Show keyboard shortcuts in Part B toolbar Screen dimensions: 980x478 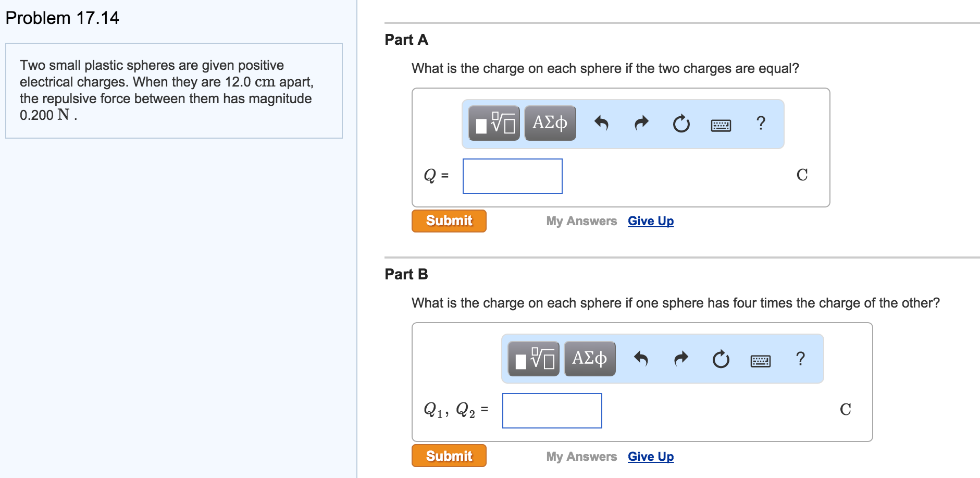point(761,361)
